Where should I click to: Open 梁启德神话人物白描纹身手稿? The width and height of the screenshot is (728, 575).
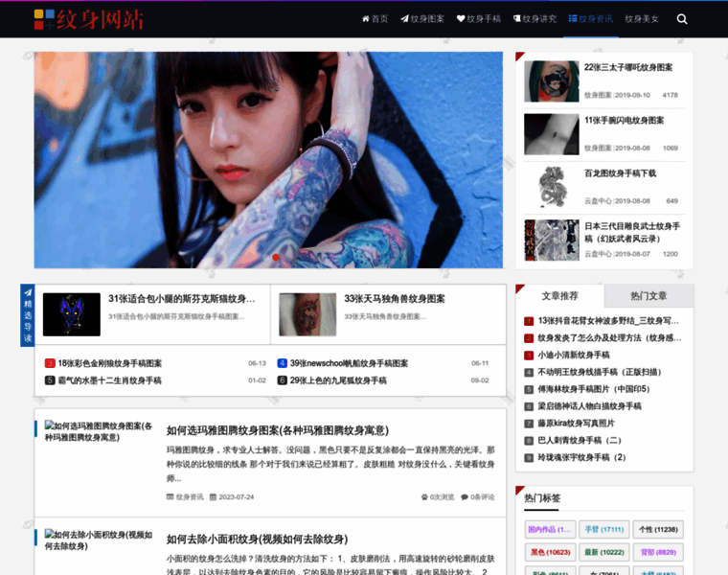[x=589, y=406]
